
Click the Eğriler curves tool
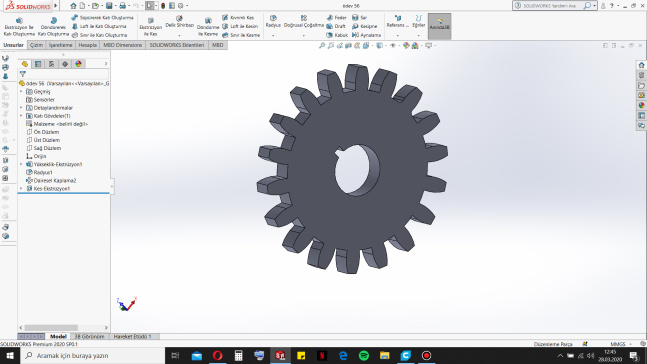pos(418,21)
